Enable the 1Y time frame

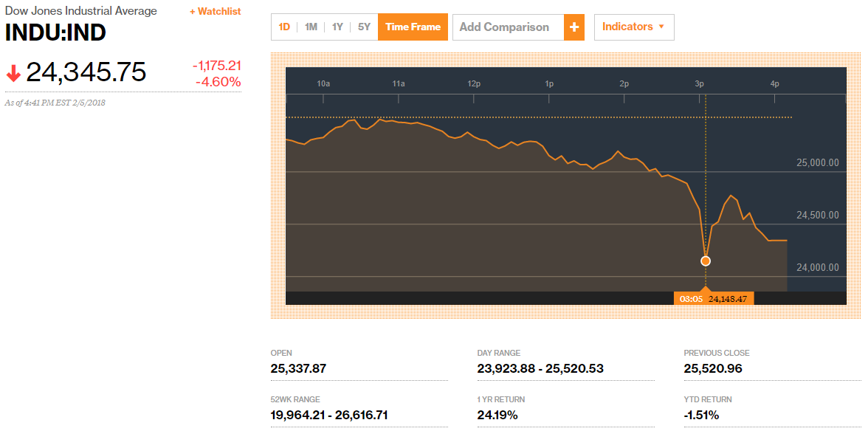tap(337, 26)
